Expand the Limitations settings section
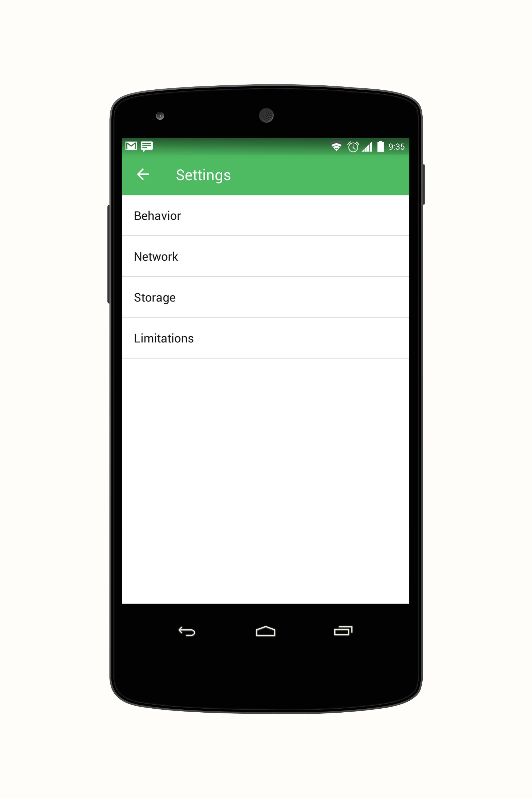Viewport: 532px width, 798px height. [266, 338]
